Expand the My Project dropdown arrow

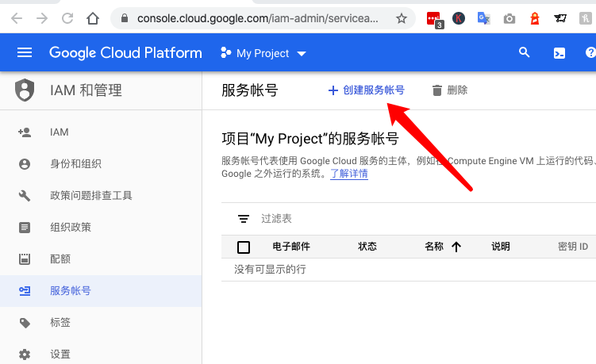pos(302,54)
